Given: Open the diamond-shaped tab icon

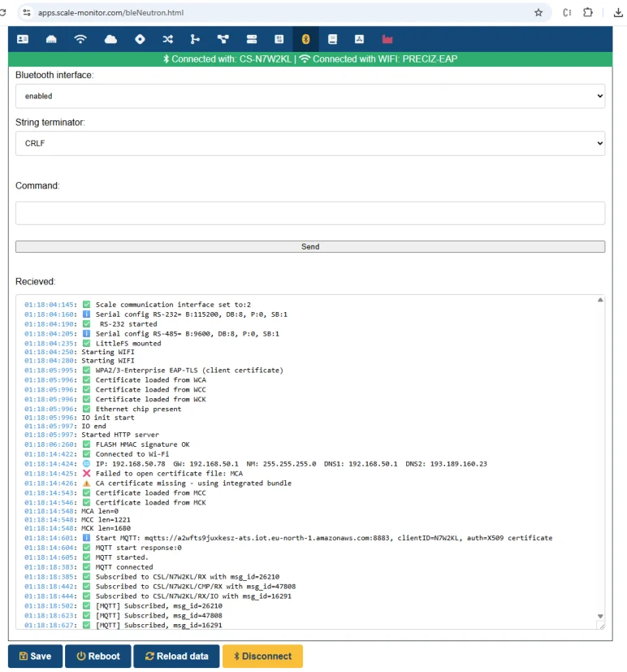Looking at the screenshot, I should click(140, 40).
